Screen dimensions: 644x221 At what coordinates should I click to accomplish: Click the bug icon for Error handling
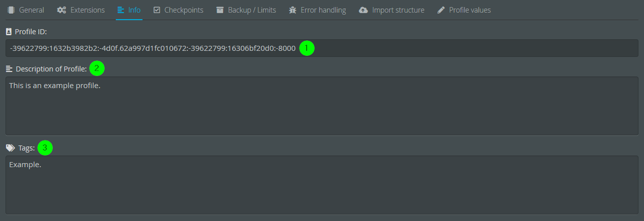293,10
